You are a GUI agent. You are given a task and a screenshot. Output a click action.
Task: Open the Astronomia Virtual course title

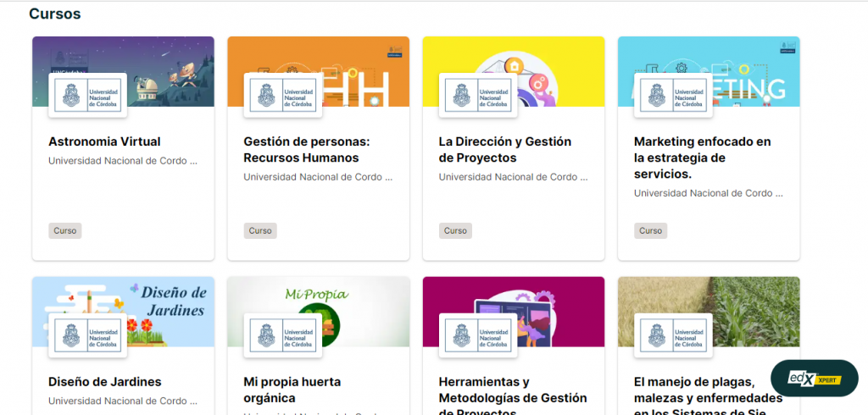click(104, 141)
